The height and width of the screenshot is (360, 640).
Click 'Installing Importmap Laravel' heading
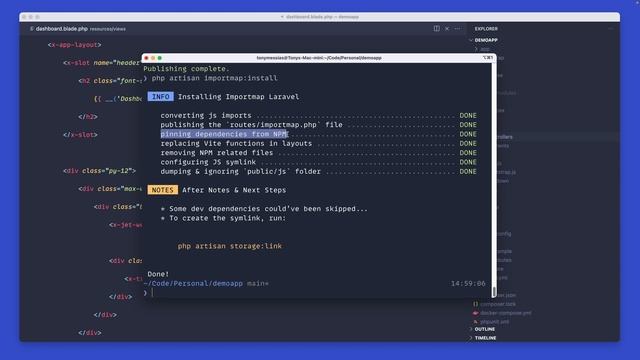tap(238, 97)
